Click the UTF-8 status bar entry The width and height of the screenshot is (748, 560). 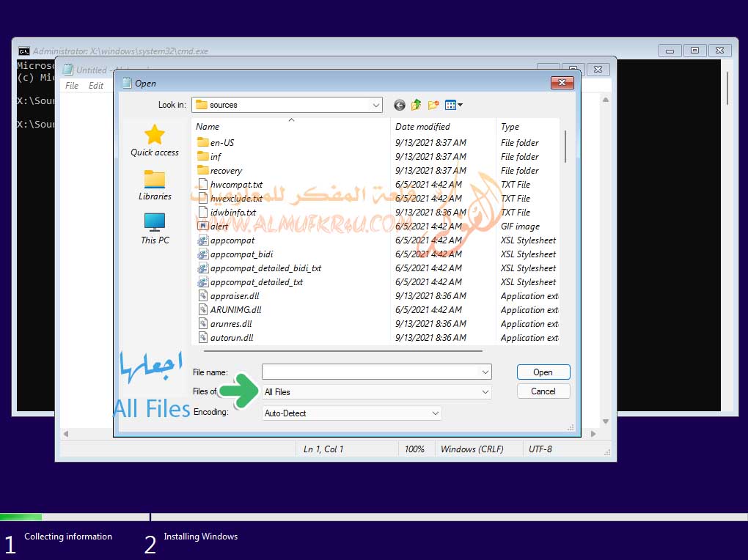coord(540,449)
